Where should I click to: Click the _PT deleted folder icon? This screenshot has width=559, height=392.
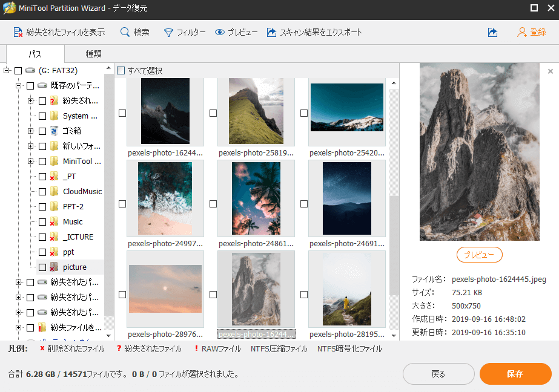click(54, 176)
